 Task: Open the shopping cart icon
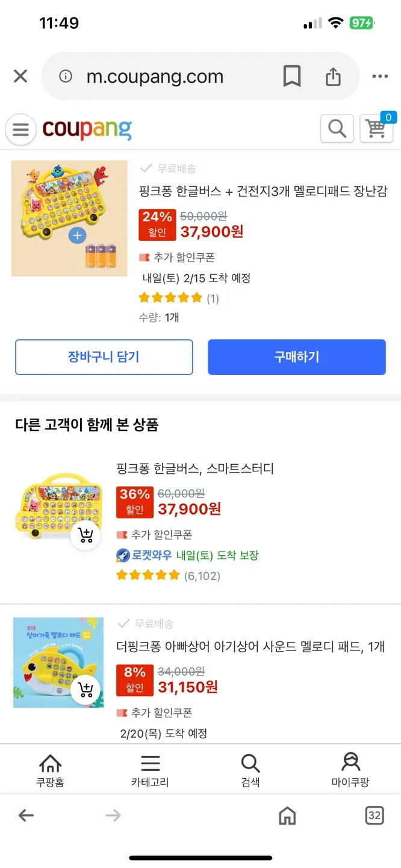(x=376, y=128)
